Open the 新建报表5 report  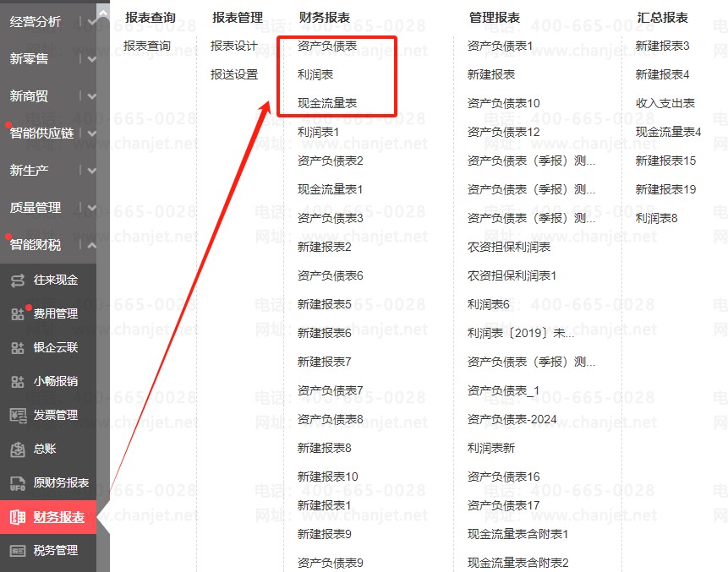(x=324, y=304)
